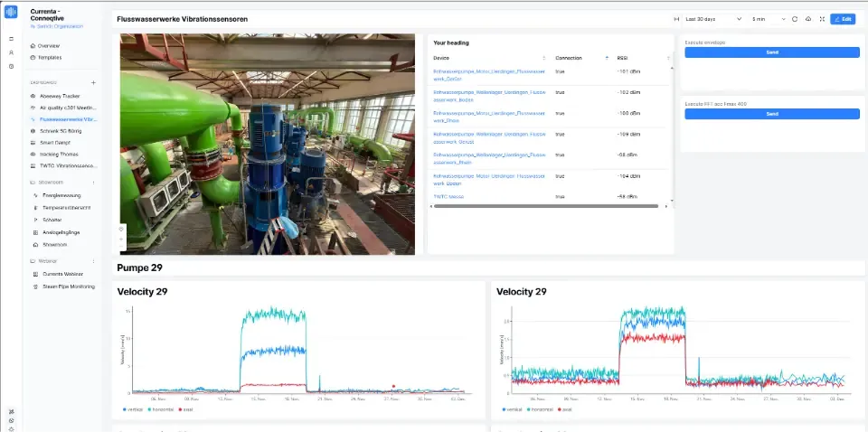Click the table's scroll-left arrow
This screenshot has width=868, height=432.
[430, 206]
